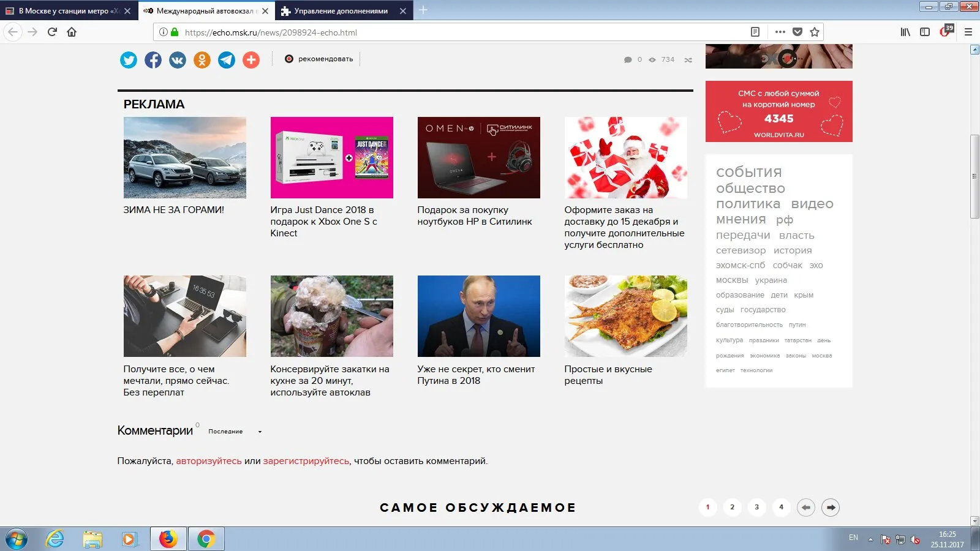The width and height of the screenshot is (980, 551).
Task: Open the 'политика' tag
Action: pos(748,204)
